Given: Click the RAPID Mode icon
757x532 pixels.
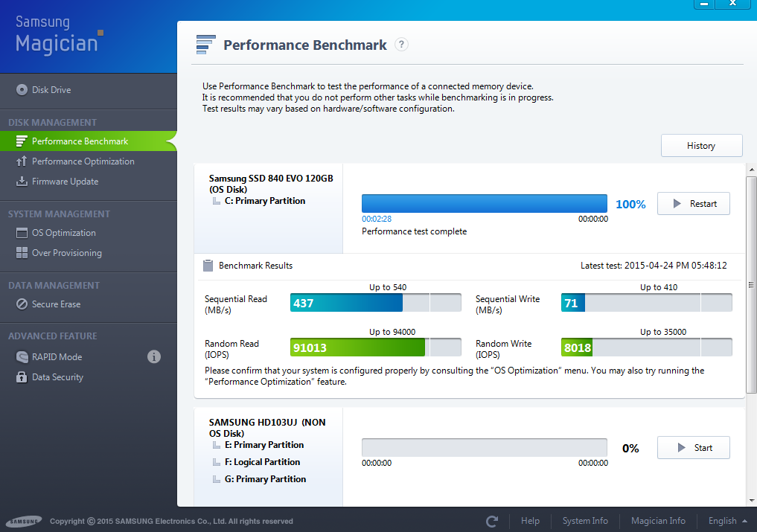Looking at the screenshot, I should point(22,356).
